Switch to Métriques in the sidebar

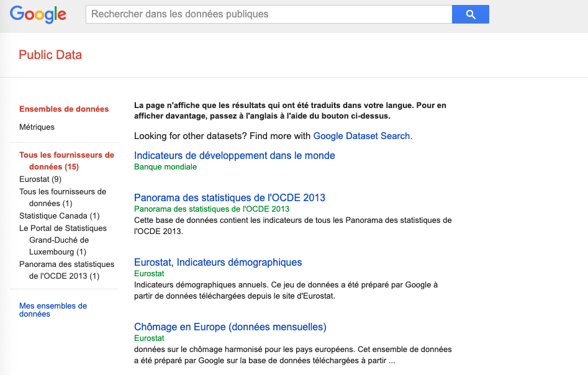click(x=37, y=127)
